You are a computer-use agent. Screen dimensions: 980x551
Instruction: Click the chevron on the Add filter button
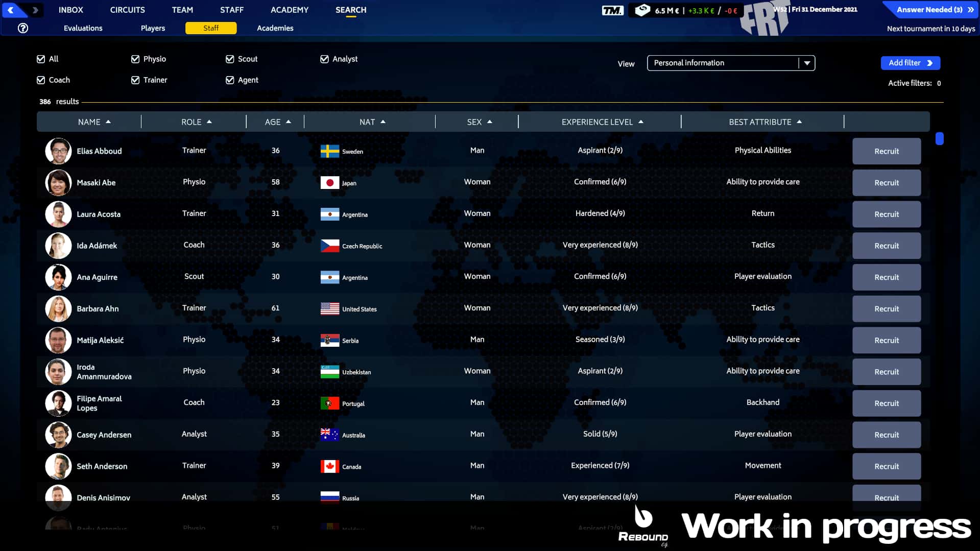[929, 63]
